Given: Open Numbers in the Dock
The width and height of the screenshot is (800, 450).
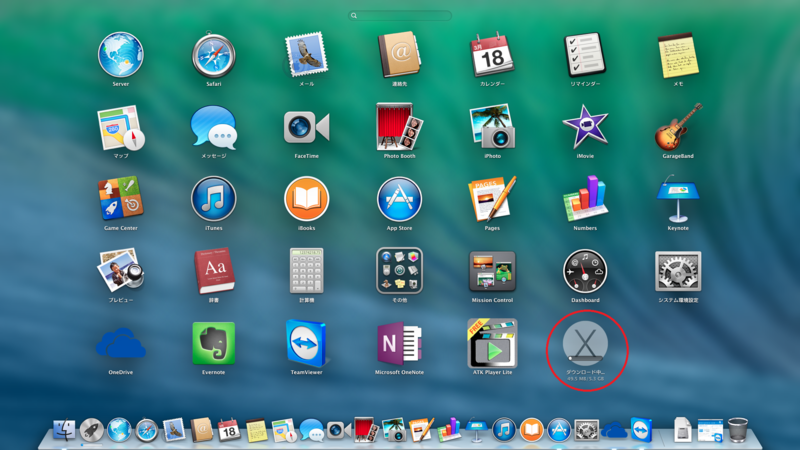Looking at the screenshot, I should point(449,430).
